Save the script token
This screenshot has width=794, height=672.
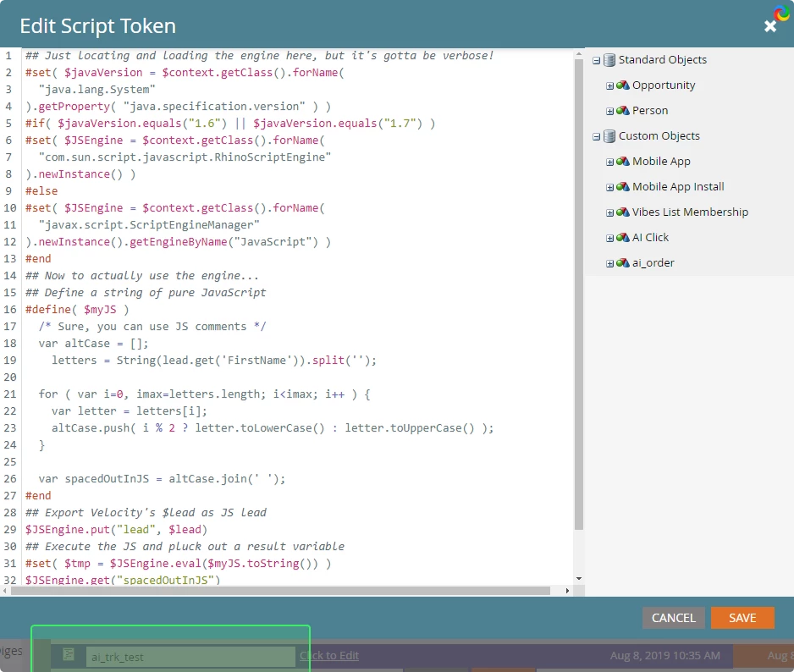tap(742, 618)
